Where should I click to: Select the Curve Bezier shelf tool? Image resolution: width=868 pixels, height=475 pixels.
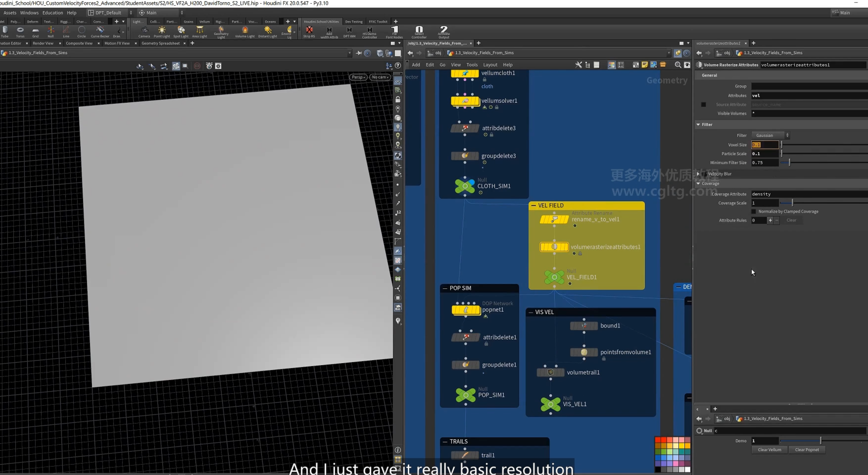[100, 32]
